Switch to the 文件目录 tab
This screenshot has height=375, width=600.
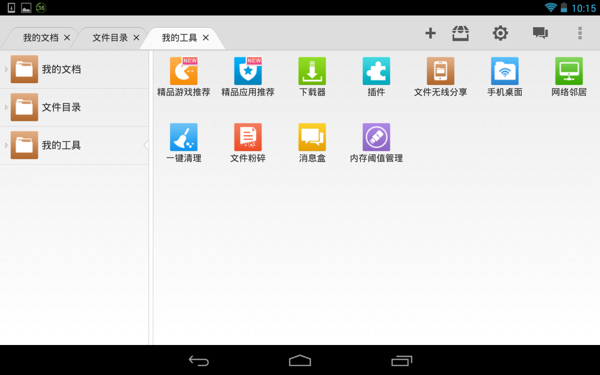point(110,38)
